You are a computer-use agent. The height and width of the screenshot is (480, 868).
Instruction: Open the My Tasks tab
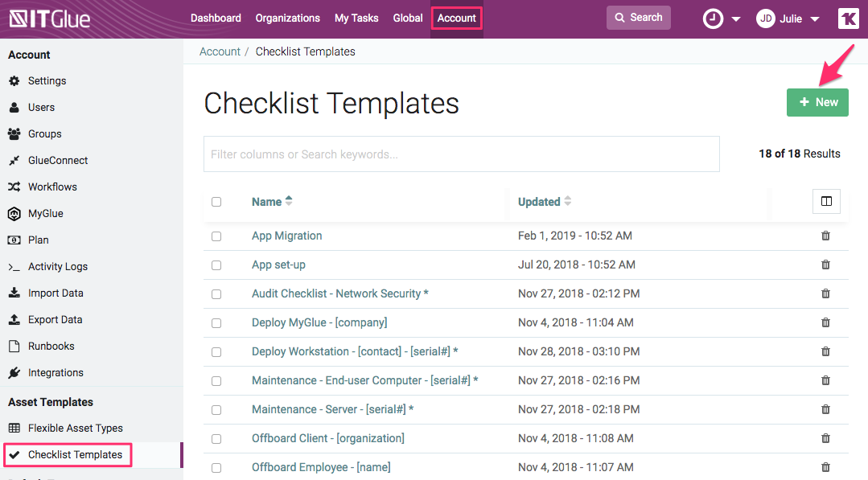click(356, 18)
